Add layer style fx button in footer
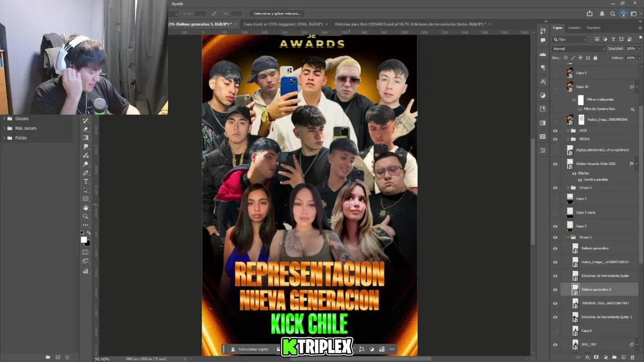The width and height of the screenshot is (644, 362). click(x=587, y=357)
